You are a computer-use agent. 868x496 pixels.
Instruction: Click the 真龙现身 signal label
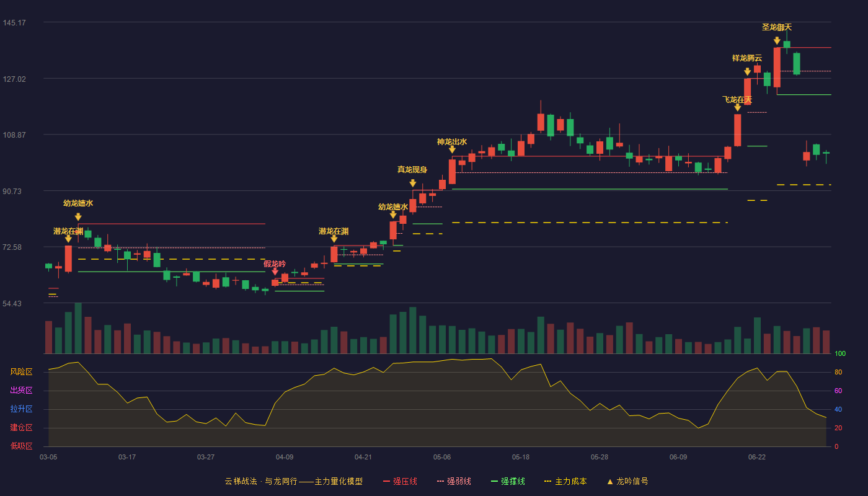[x=412, y=170]
